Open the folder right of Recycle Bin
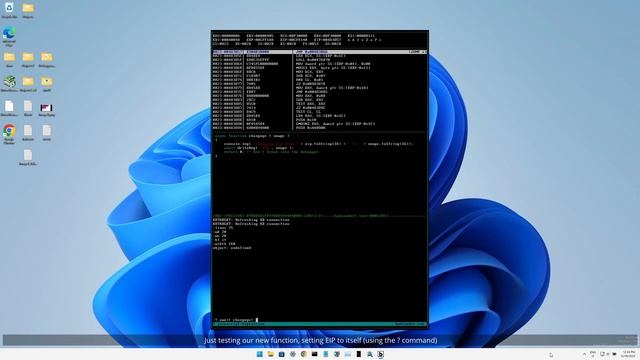 (28, 10)
